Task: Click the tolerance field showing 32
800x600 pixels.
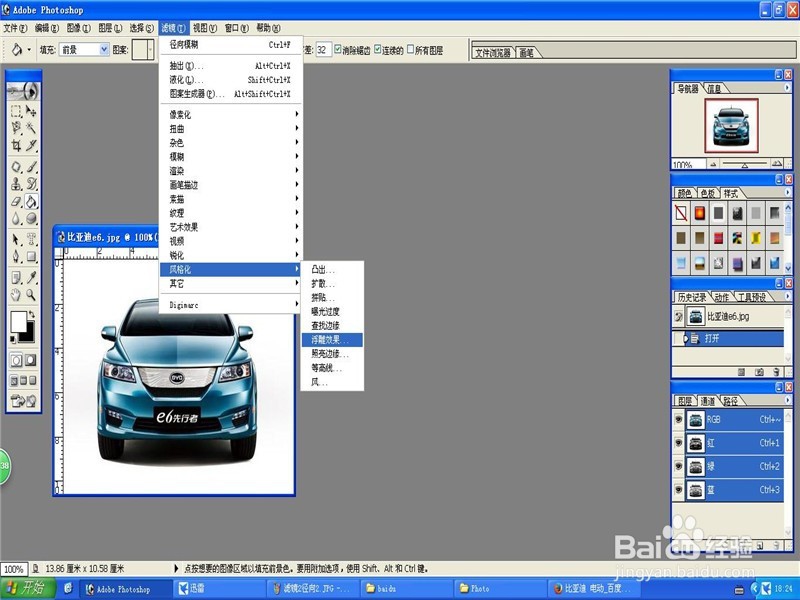Action: [323, 49]
